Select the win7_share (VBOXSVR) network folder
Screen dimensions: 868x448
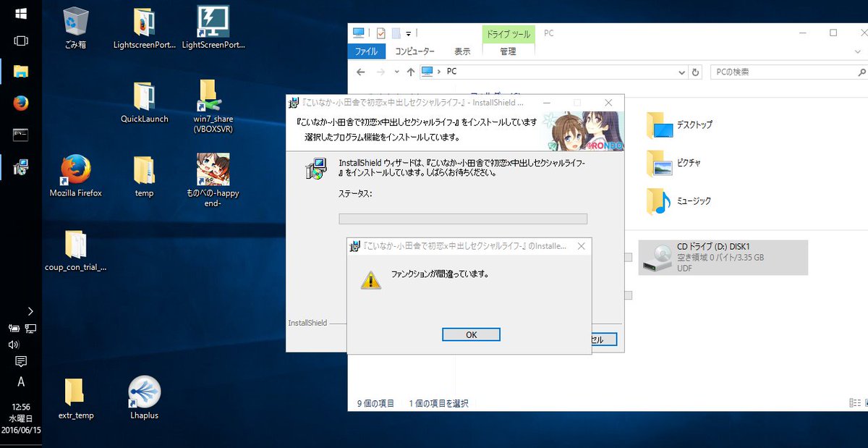pyautogui.click(x=213, y=106)
